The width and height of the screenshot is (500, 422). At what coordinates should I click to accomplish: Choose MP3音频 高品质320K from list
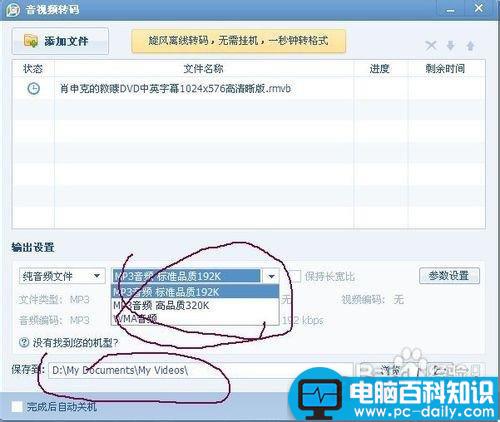point(195,305)
